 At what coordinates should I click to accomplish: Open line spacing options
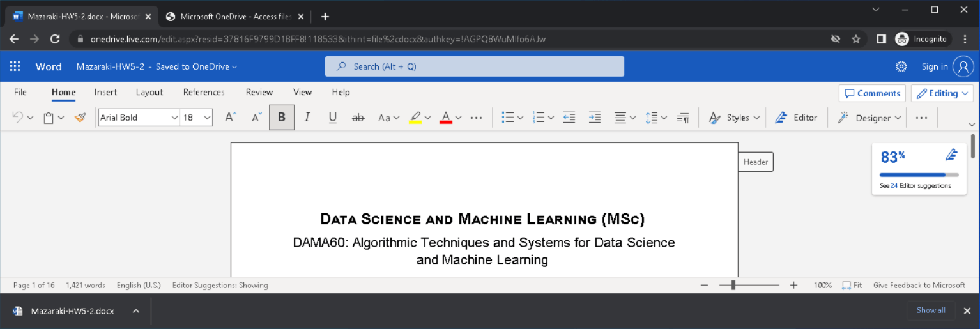click(x=656, y=118)
